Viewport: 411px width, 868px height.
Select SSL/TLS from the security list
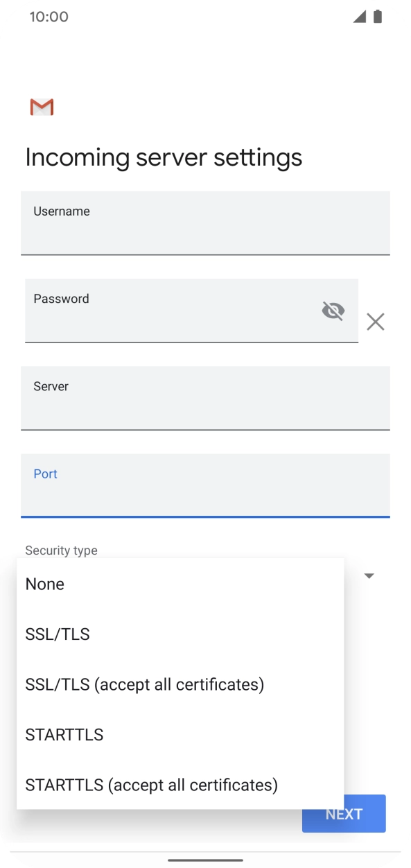57,634
